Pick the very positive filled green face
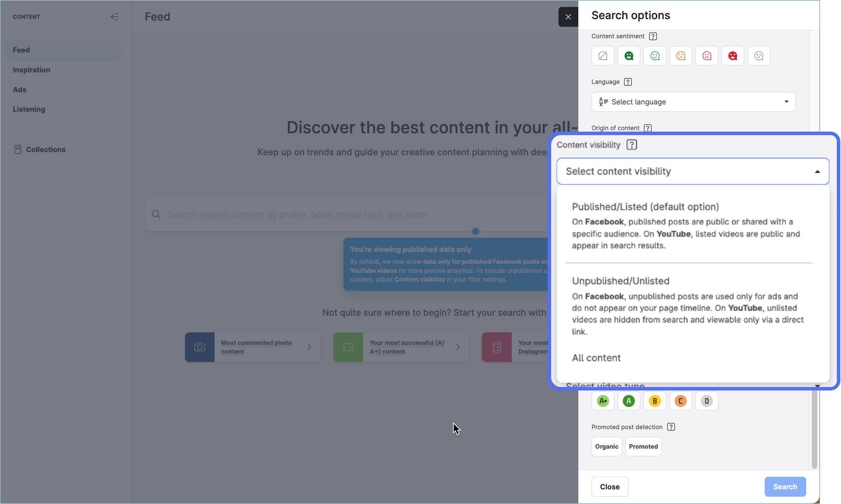 pos(628,56)
